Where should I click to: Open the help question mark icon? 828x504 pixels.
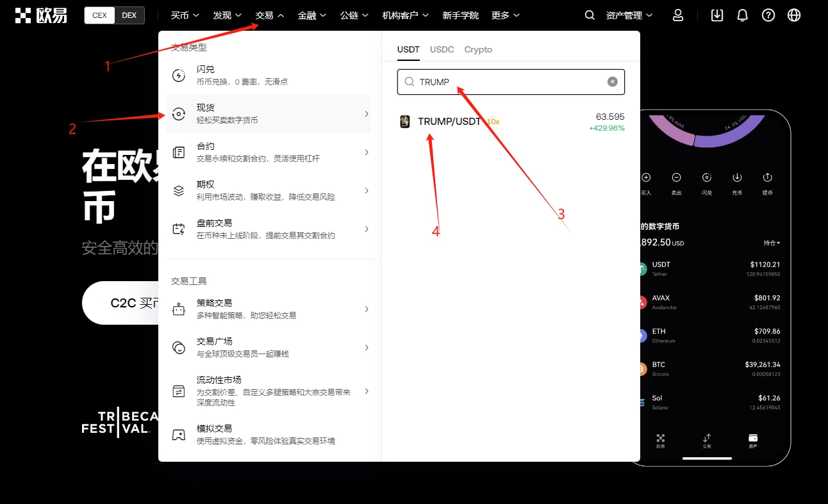pyautogui.click(x=768, y=15)
